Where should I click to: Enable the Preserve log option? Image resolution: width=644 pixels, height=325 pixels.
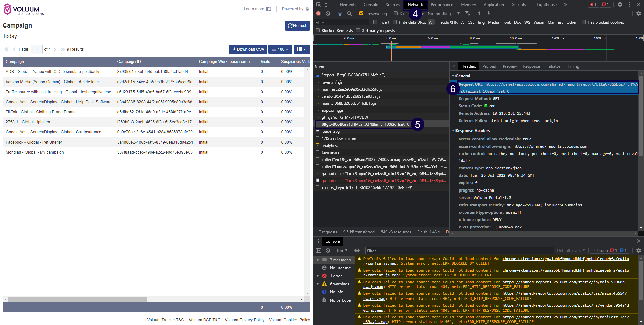click(361, 13)
